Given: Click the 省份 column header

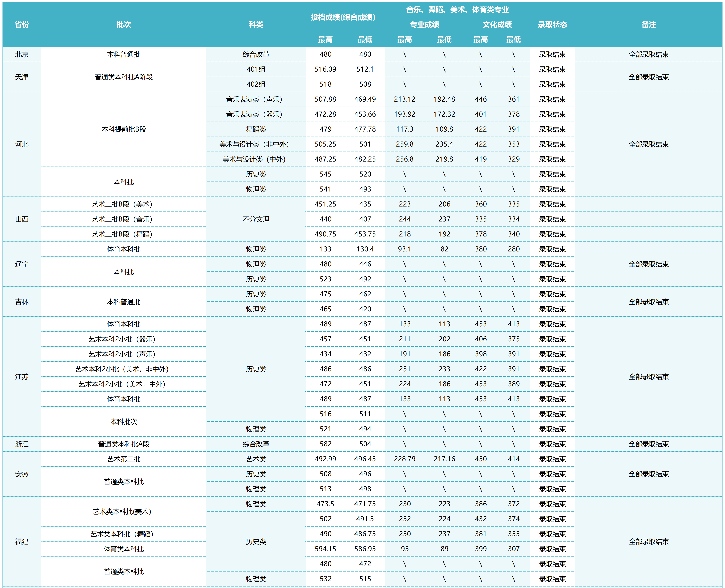Looking at the screenshot, I should pos(22,24).
